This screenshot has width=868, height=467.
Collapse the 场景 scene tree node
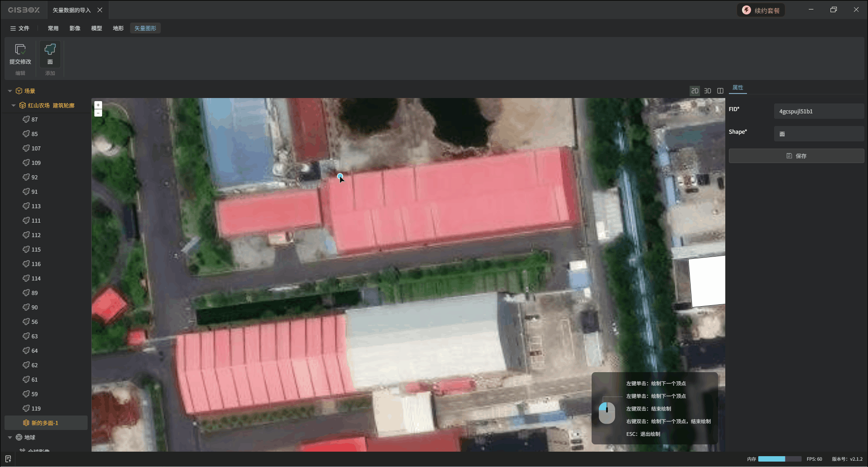point(10,91)
